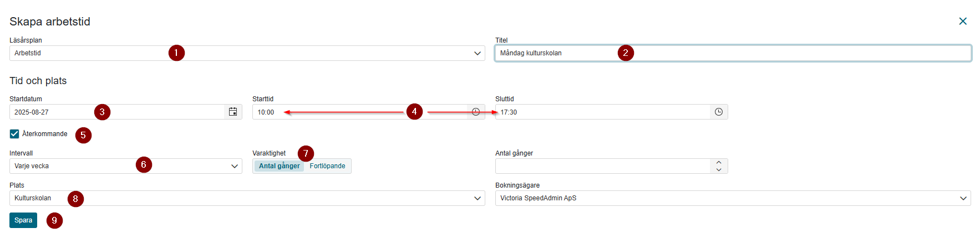Screen dimensions: 980x233
Task: Open the Starttid clock picker icon
Action: pyautogui.click(x=476, y=112)
